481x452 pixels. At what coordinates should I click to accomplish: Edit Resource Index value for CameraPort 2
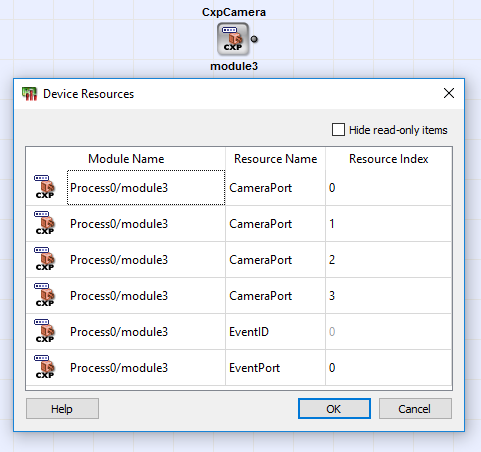[388, 260]
